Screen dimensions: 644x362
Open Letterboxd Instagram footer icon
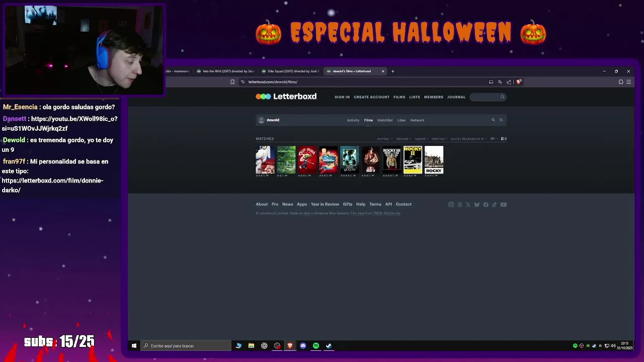click(x=451, y=205)
